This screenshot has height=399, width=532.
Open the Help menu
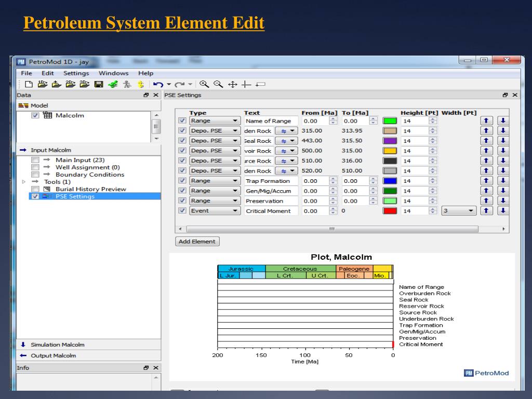coord(145,73)
